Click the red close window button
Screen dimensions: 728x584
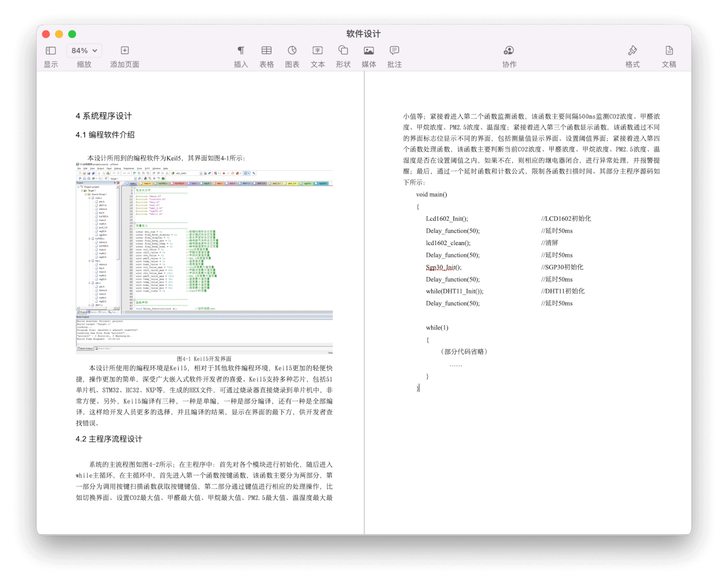(46, 34)
